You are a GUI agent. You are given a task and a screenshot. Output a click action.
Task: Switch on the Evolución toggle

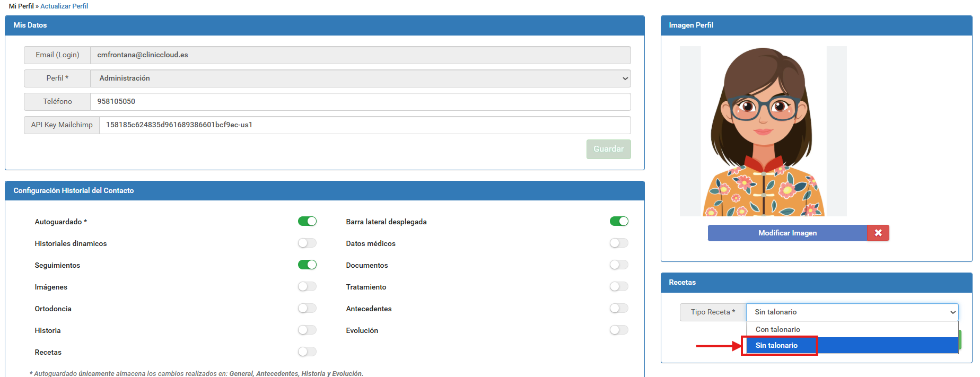[x=619, y=330]
